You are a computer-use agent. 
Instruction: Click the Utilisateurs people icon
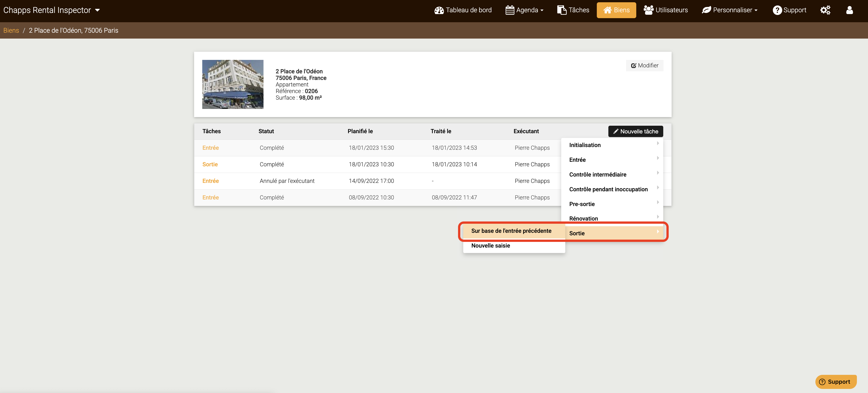(x=648, y=10)
